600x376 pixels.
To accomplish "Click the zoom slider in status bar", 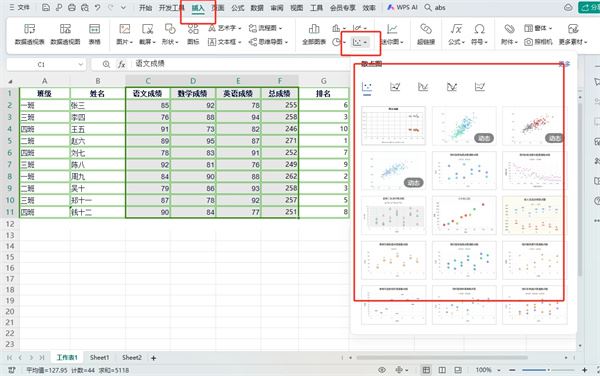I will point(548,370).
